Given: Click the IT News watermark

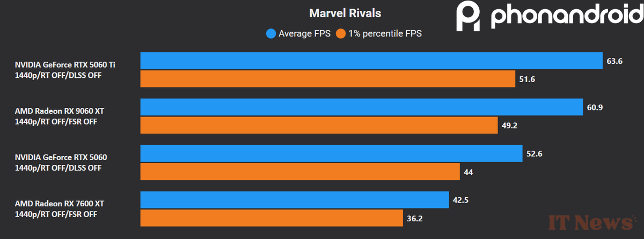Looking at the screenshot, I should 590,222.
